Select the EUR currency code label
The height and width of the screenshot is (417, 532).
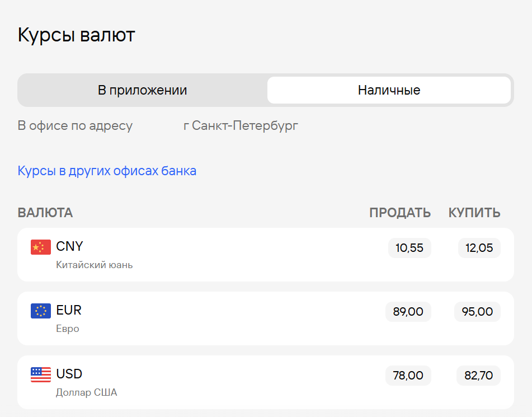[x=69, y=310]
